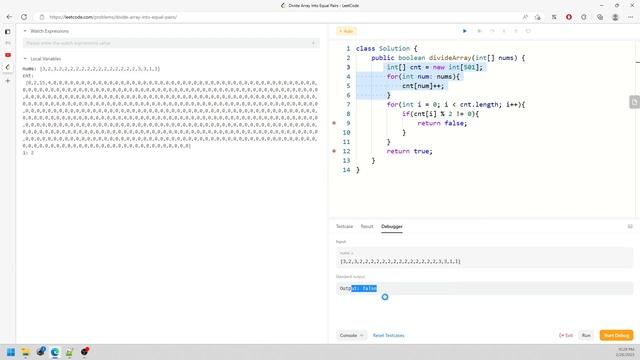This screenshot has height=360, width=640.
Task: Click the shopping icon in address bar
Action: click(538, 17)
